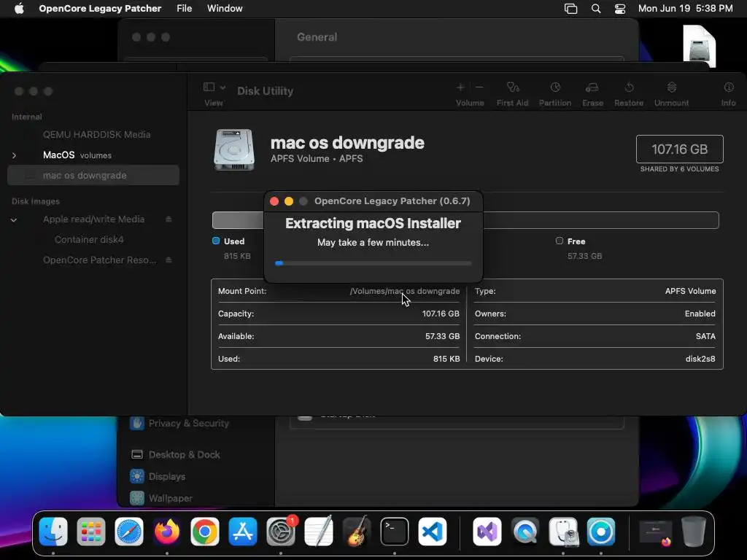
Task: Remove volume with the minus icon
Action: (x=479, y=87)
